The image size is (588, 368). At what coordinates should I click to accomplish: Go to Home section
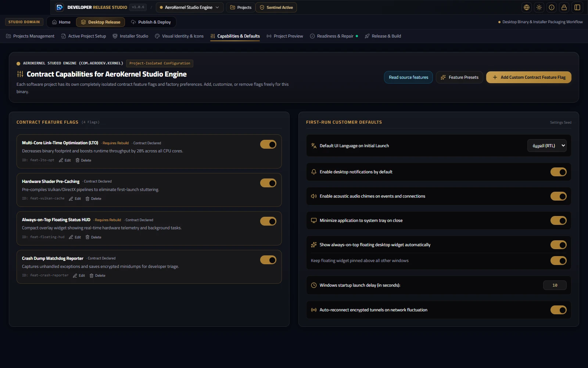[61, 22]
